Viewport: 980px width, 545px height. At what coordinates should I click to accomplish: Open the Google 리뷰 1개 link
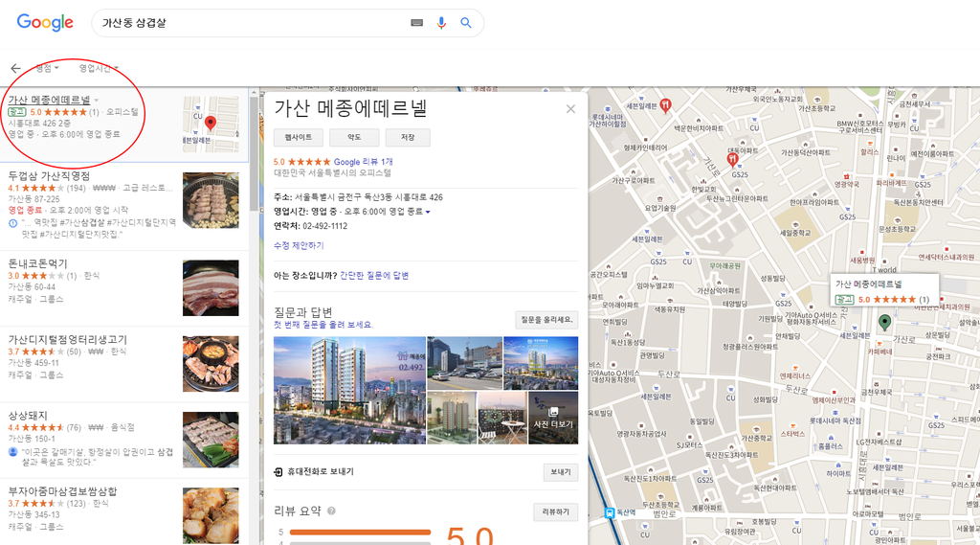coord(363,162)
